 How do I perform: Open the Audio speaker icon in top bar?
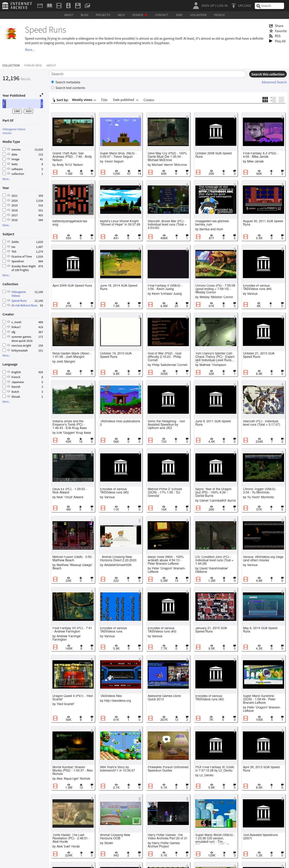point(68,6)
